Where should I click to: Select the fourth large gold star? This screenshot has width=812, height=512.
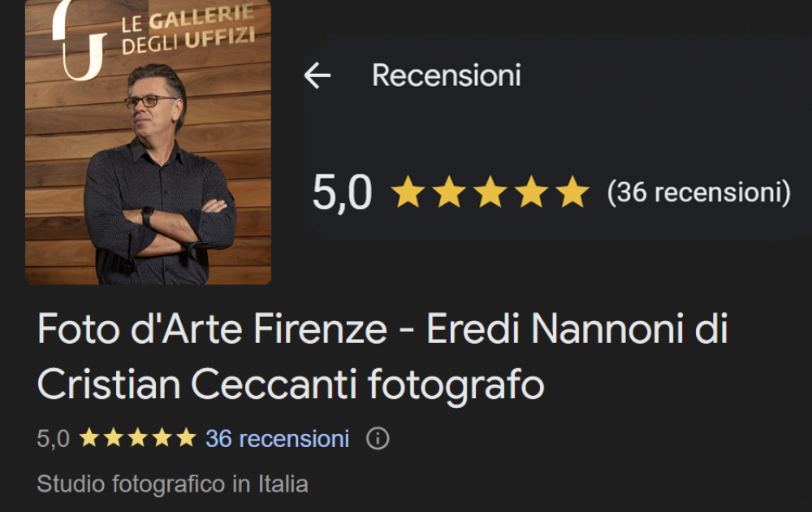531,192
